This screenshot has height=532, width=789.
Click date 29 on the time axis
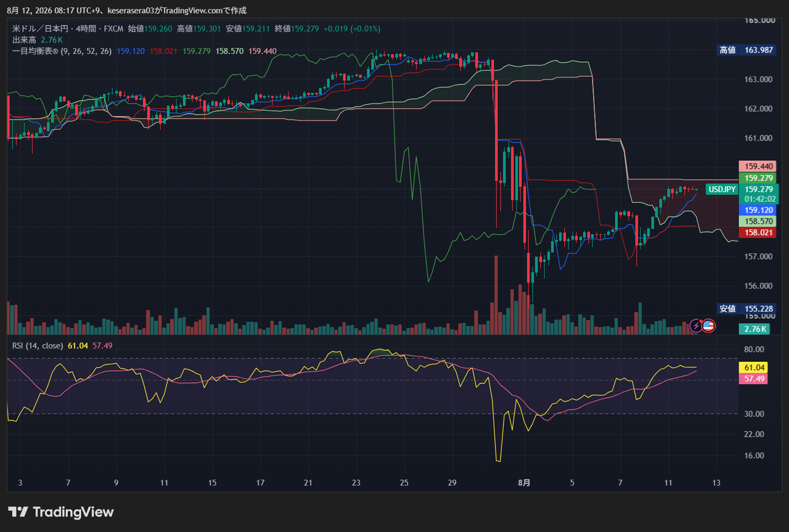tap(452, 483)
